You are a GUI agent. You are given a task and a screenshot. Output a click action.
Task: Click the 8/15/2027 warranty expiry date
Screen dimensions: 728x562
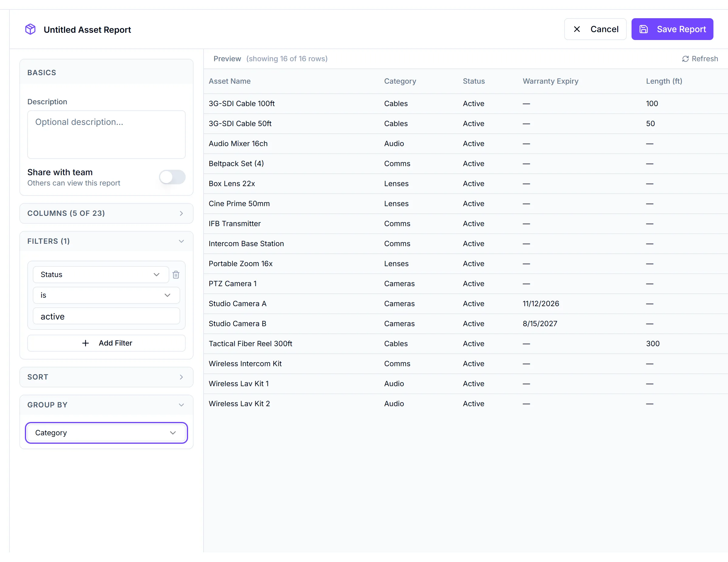click(x=540, y=323)
